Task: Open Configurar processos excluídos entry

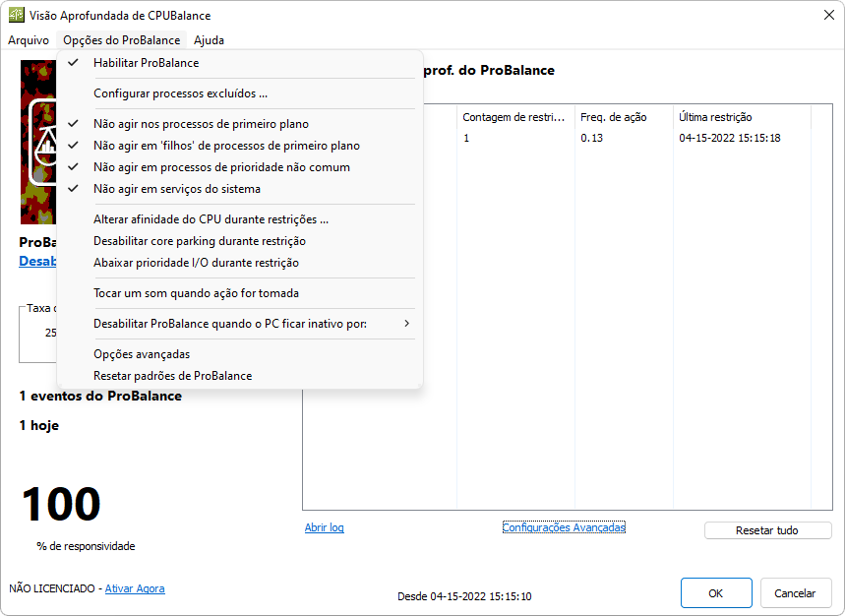Action: coord(180,94)
